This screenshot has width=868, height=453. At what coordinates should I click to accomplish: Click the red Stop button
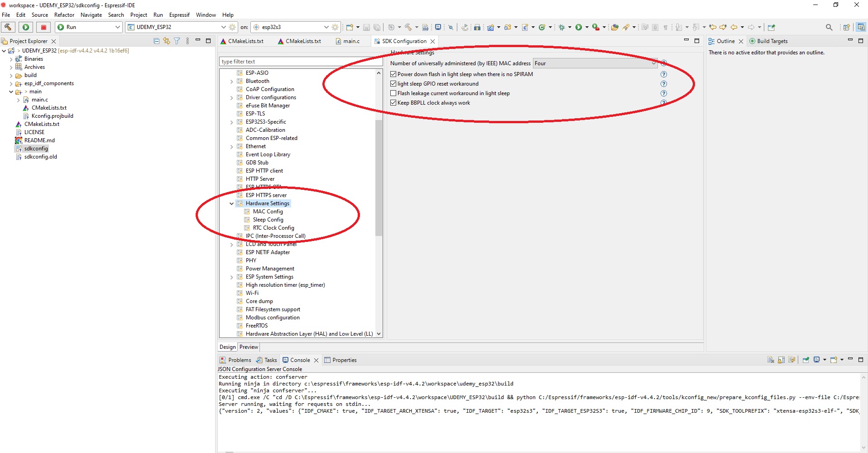click(43, 27)
